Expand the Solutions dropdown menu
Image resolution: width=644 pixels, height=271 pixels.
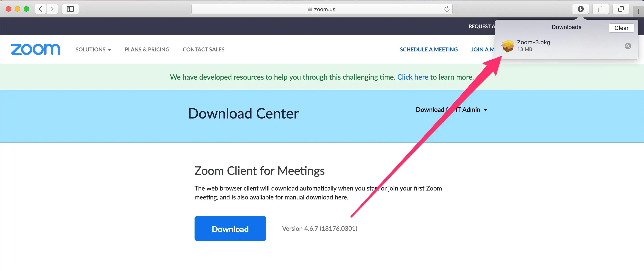[x=93, y=49]
